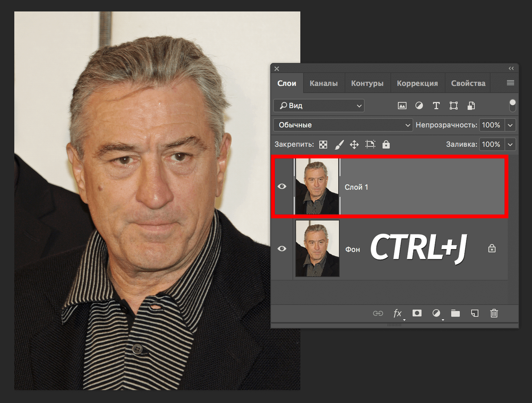Switch to the Свойства tab
Screen dimensions: 532x403
coord(468,83)
